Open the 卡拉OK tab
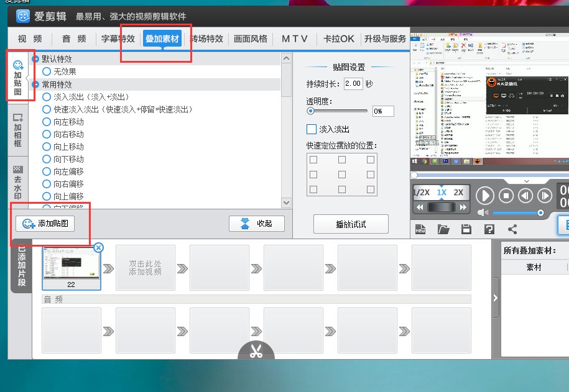The width and height of the screenshot is (569, 392). 338,39
